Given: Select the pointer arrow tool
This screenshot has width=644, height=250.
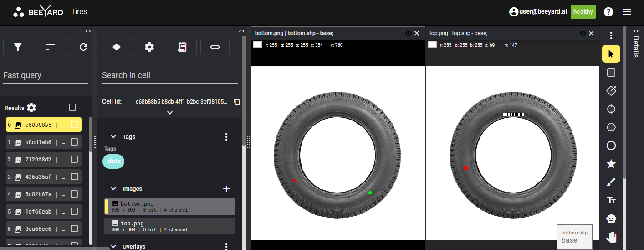Looking at the screenshot, I should click(x=611, y=54).
